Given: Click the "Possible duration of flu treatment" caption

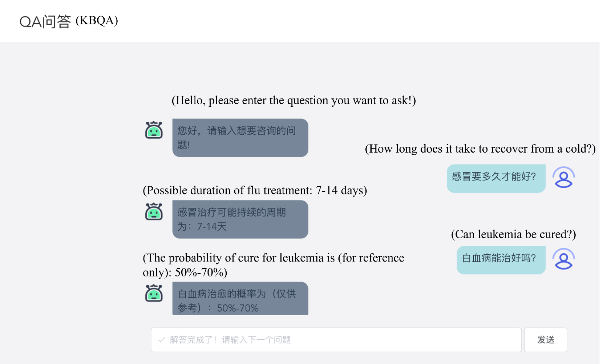Looking at the screenshot, I should [x=255, y=190].
